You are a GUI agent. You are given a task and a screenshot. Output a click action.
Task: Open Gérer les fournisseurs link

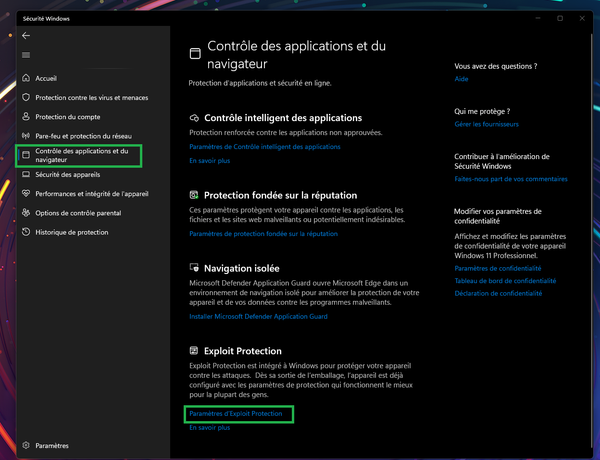(x=486, y=124)
